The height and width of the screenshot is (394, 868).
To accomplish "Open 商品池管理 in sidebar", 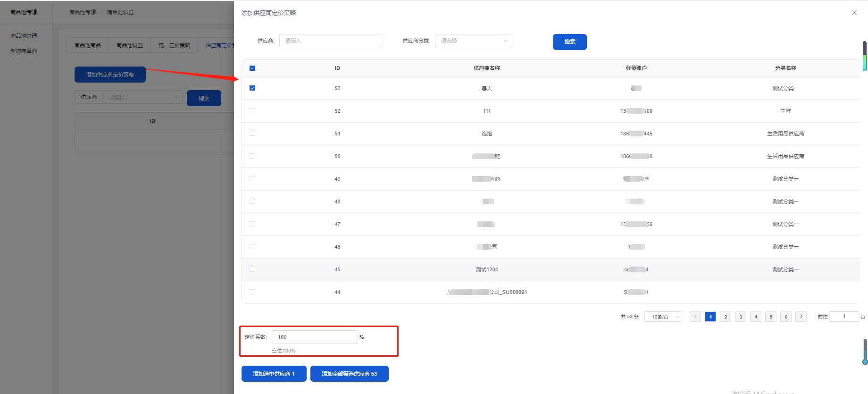I will pyautogui.click(x=24, y=36).
